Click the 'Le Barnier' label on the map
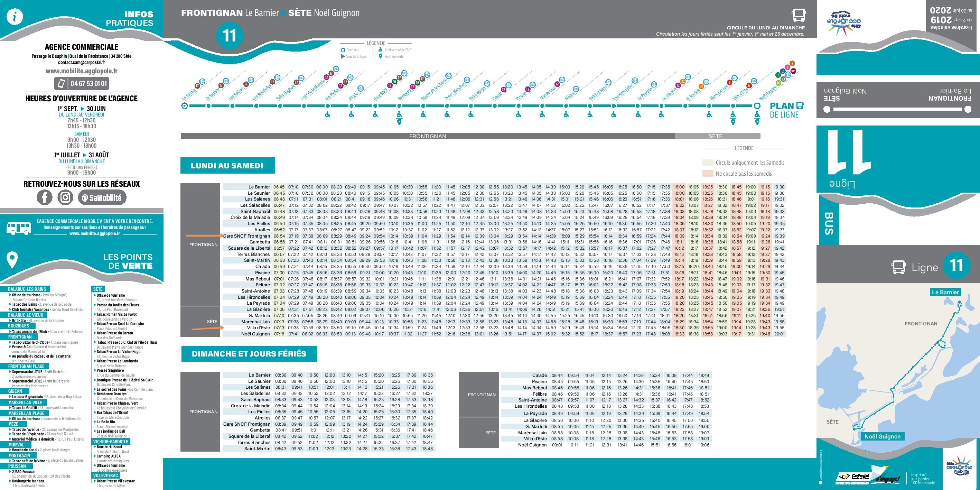The width and height of the screenshot is (980, 490). pos(945,292)
